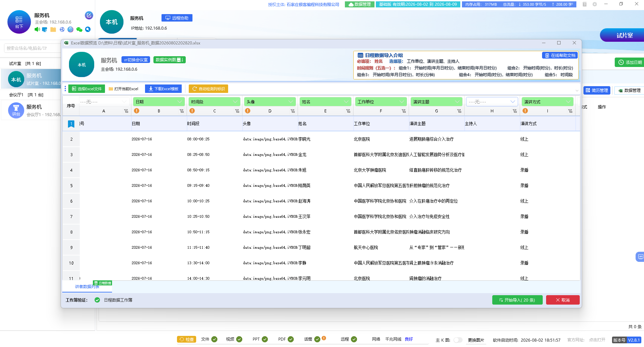Open 简历管理 in the main window
The height and width of the screenshot is (347, 644).
point(597,90)
